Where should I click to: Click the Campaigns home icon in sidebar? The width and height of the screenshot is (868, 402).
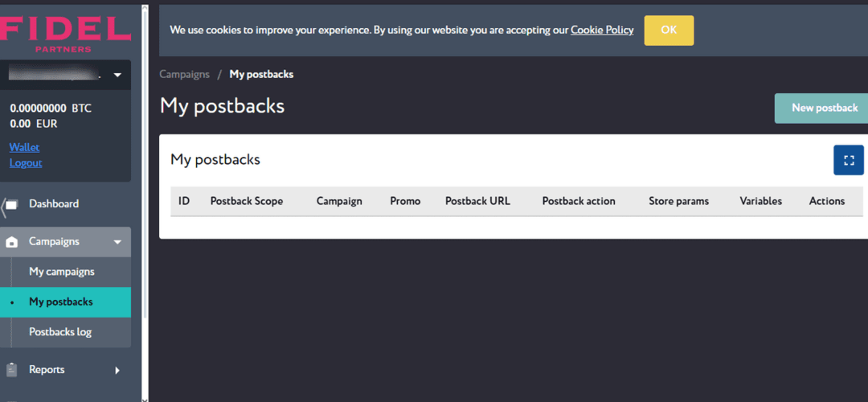[x=11, y=242]
